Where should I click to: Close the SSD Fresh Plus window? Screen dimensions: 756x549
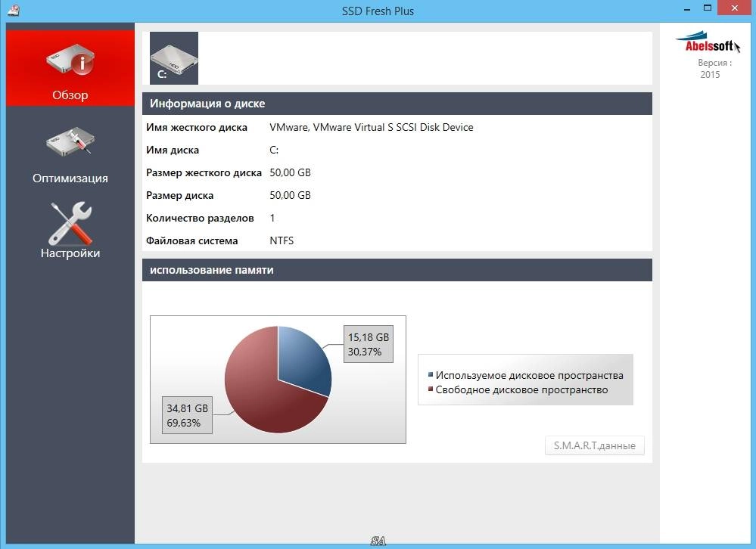coord(734,8)
